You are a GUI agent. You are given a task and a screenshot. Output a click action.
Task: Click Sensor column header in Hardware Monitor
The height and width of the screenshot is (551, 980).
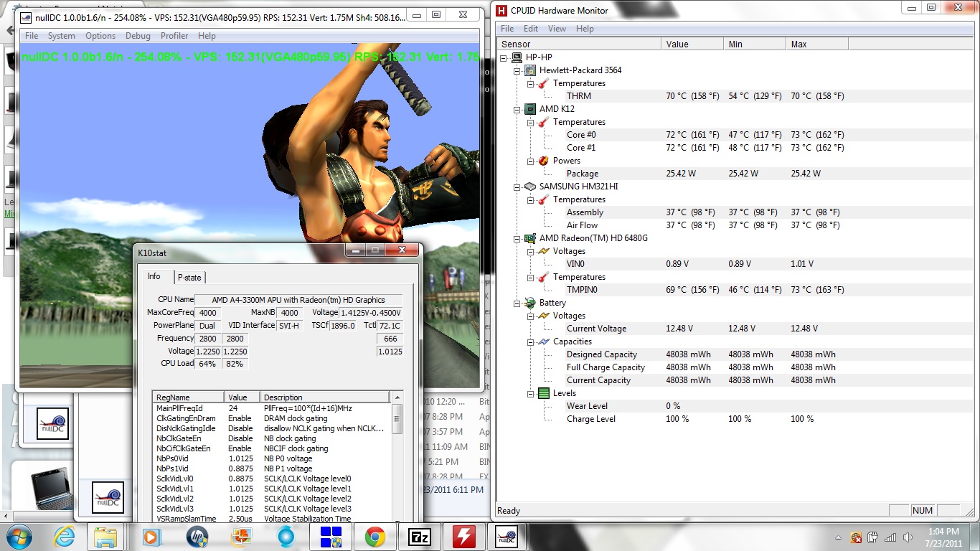[x=579, y=44]
